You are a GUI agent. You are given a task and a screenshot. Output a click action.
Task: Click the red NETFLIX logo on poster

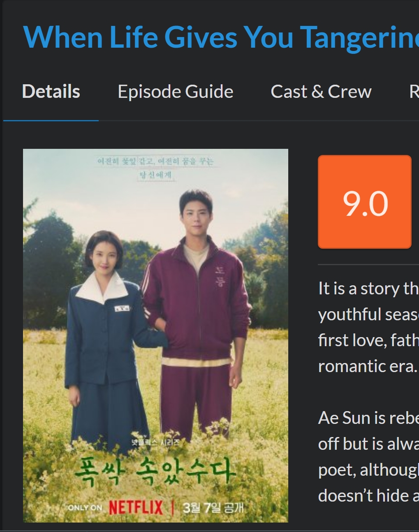click(136, 507)
